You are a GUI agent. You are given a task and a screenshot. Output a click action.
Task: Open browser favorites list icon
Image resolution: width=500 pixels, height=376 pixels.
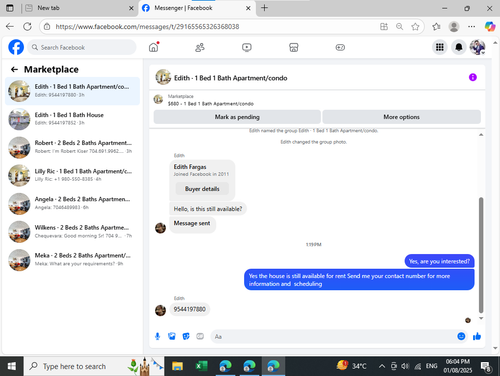(x=436, y=27)
